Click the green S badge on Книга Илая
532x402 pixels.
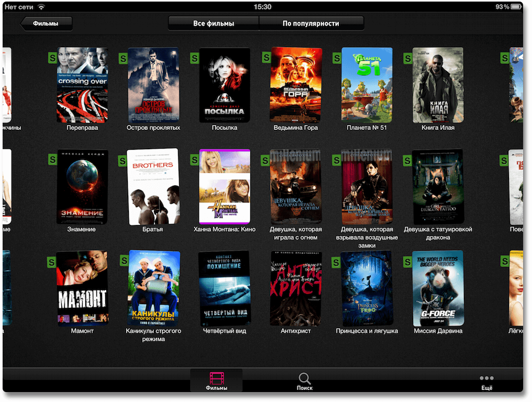[x=407, y=58]
